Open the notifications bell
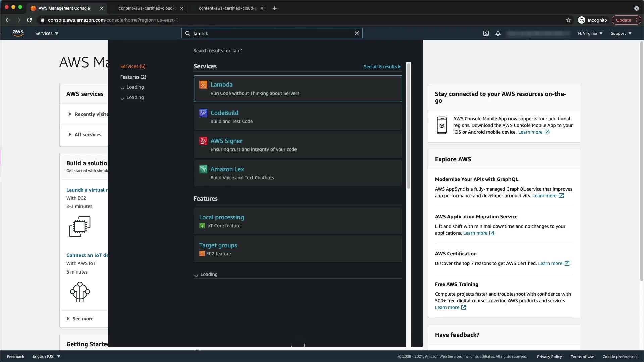This screenshot has width=644, height=362. coord(498,33)
